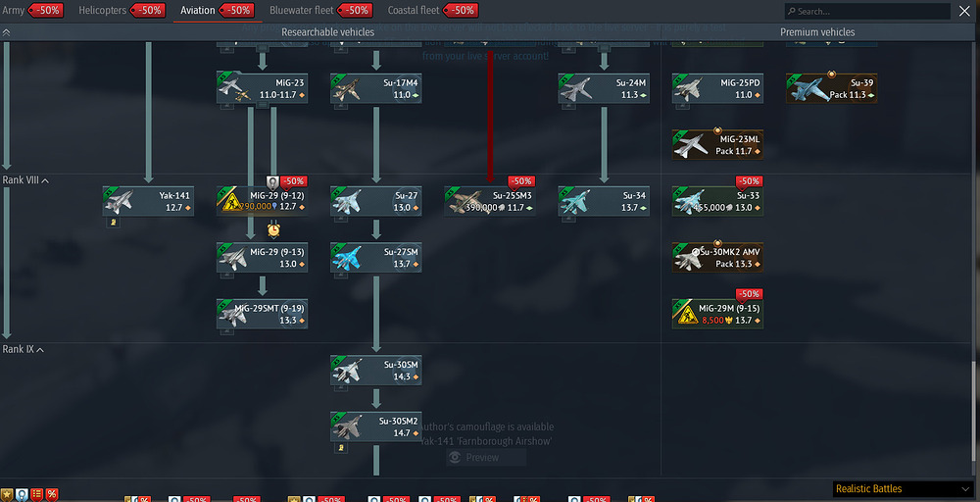Collapse the tree with top-left chevron

7,32
